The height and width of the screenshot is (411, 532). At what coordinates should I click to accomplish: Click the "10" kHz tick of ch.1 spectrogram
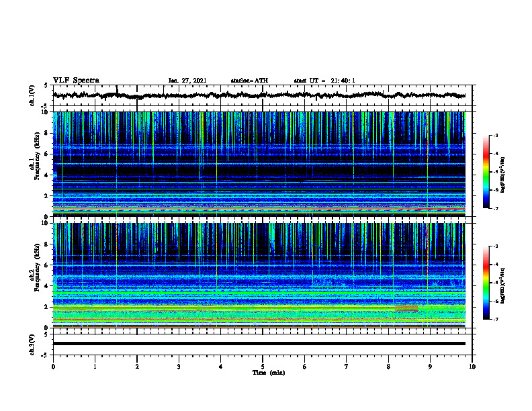tap(45, 112)
